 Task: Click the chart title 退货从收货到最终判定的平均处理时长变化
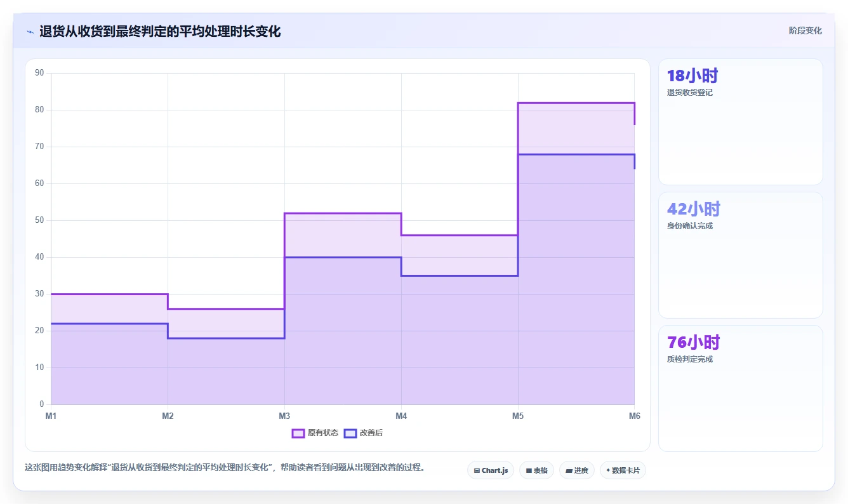pos(160,31)
